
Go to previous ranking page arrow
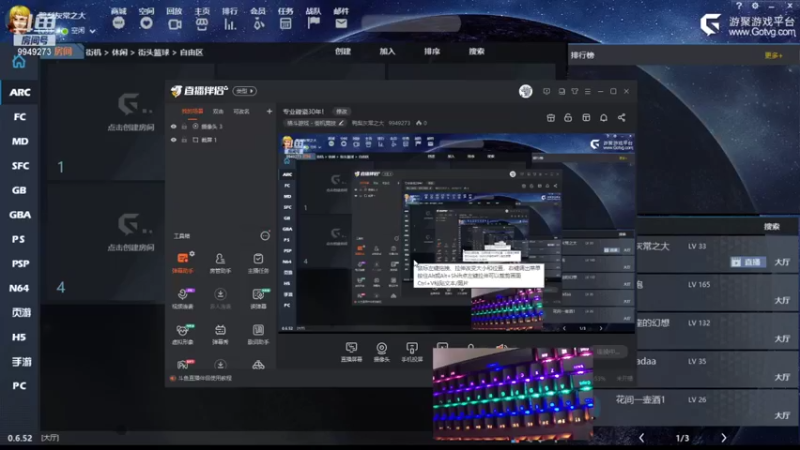coord(642,438)
